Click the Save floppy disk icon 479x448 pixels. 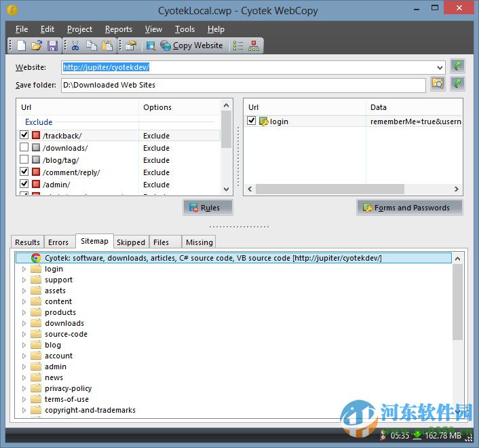coord(52,45)
